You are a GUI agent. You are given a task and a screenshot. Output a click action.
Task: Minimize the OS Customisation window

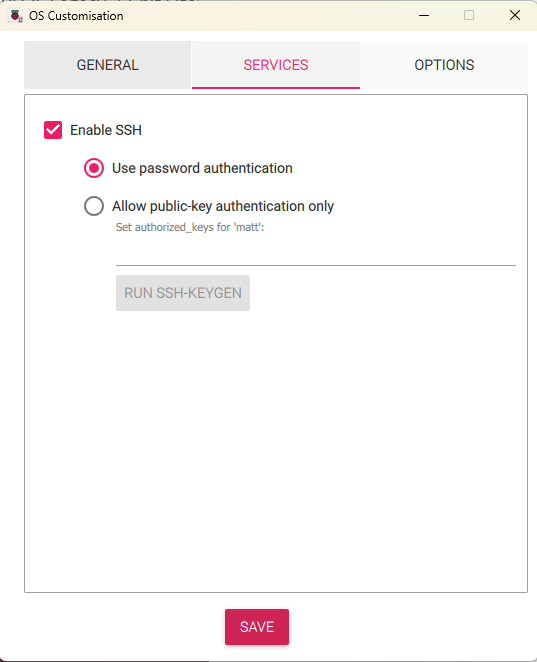[x=424, y=16]
